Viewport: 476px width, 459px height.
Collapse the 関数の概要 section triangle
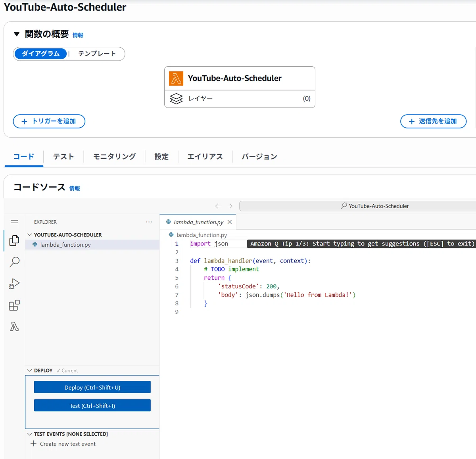[x=17, y=34]
